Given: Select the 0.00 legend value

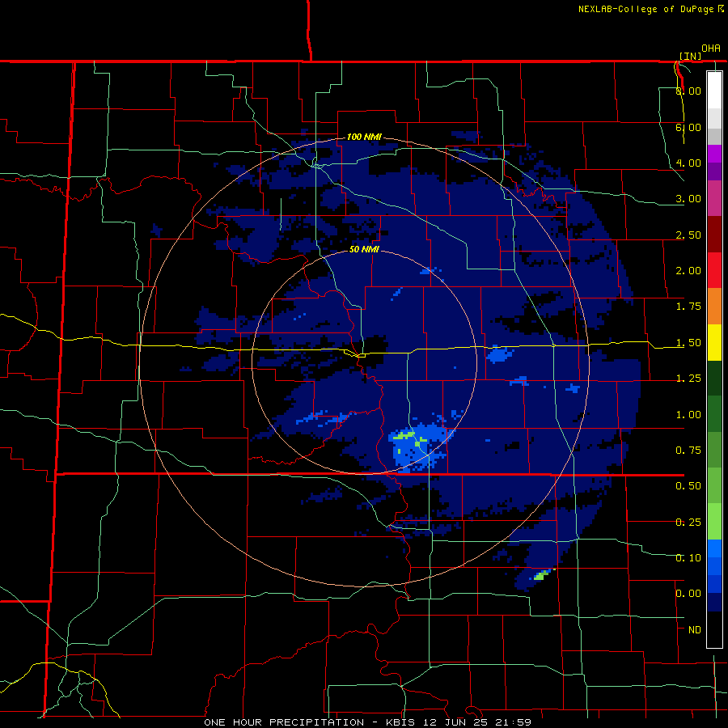Looking at the screenshot, I should point(688,594).
